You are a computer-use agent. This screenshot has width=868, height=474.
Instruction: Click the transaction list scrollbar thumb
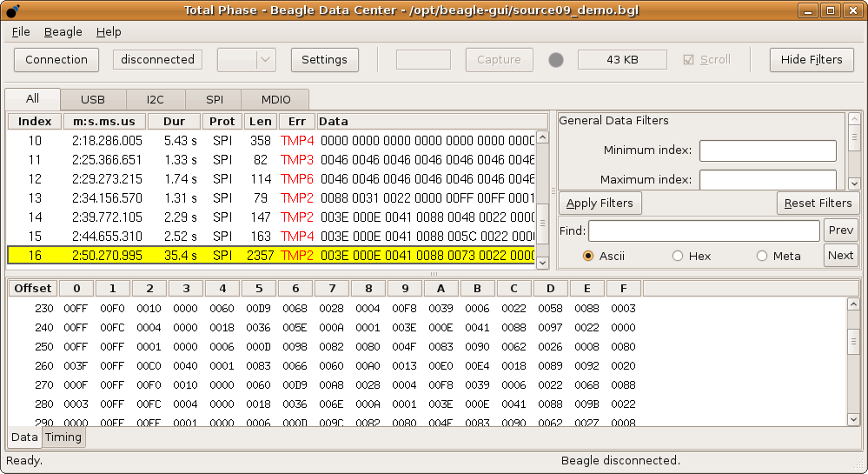(x=542, y=223)
